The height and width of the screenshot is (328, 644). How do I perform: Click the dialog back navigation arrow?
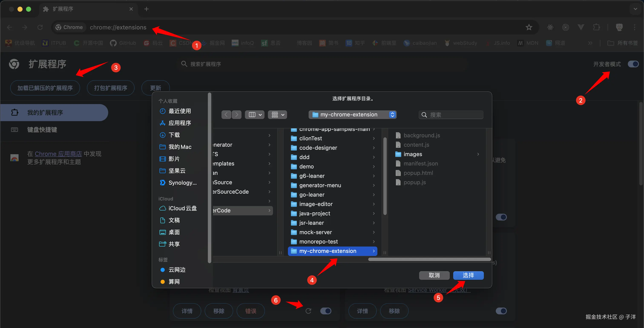(x=226, y=115)
